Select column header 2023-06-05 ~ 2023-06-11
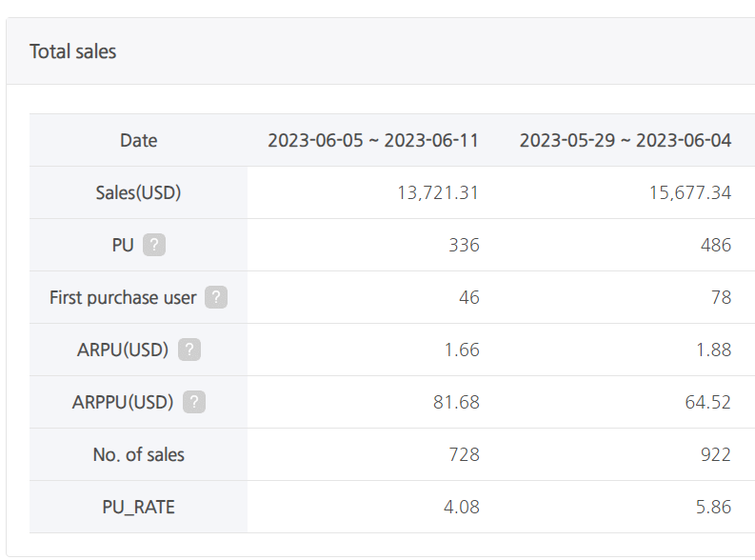This screenshot has height=560, width=755. (x=373, y=141)
